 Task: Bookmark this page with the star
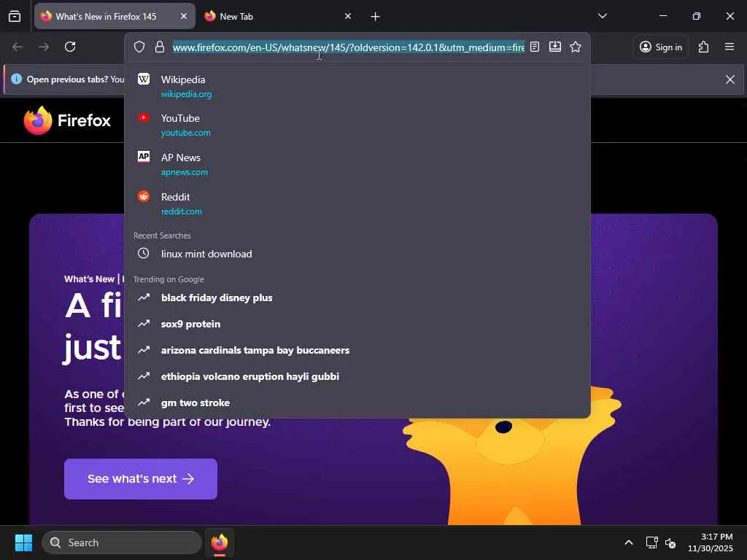click(576, 47)
